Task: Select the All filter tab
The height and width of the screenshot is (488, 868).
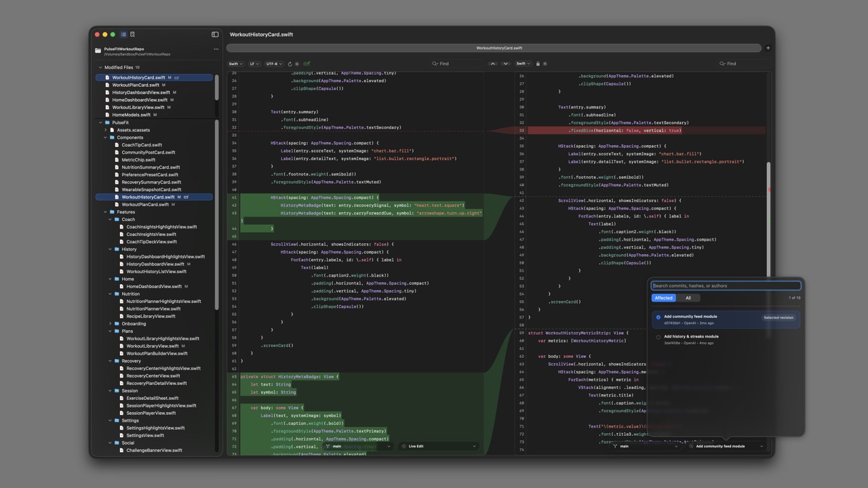Action: click(x=688, y=298)
